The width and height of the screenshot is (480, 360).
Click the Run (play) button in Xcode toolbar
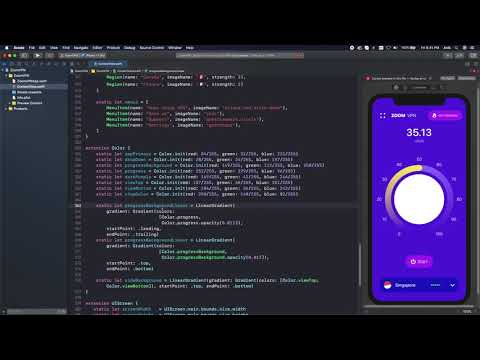tap(37, 55)
